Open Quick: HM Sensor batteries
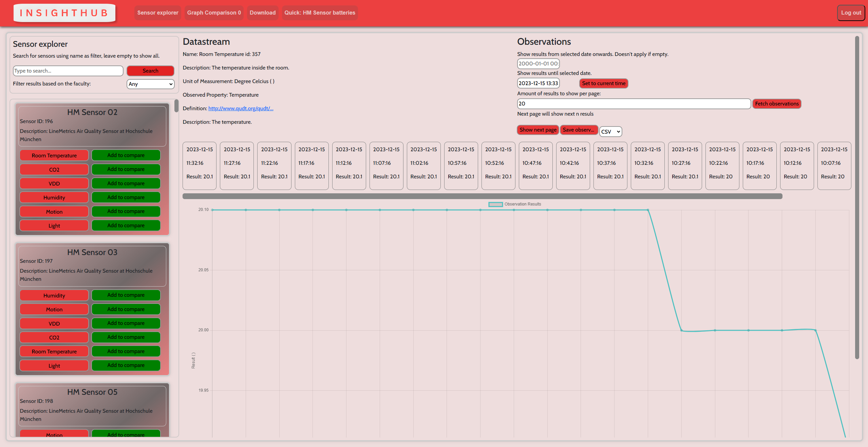 click(x=319, y=13)
